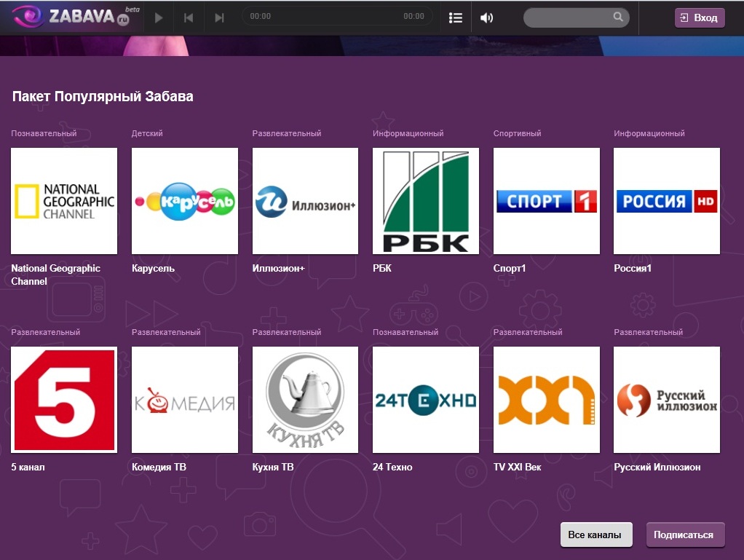Click Развлекательный label above TV XXI Век

coord(528,332)
